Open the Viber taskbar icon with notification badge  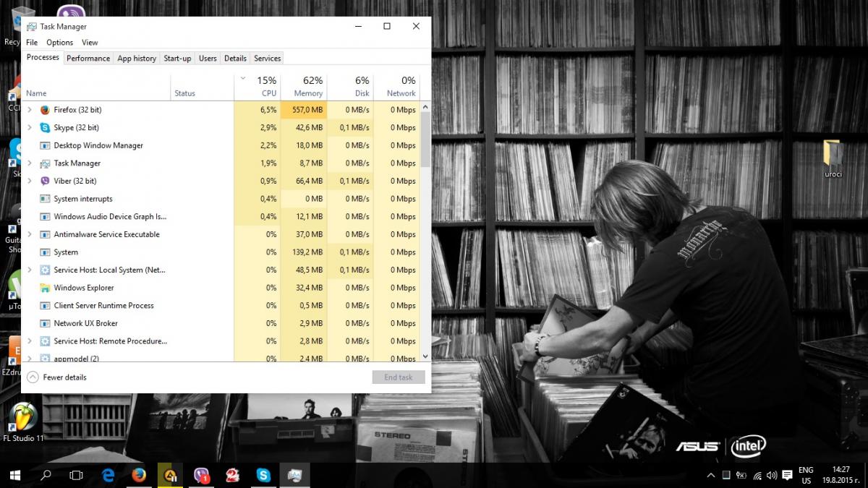tap(202, 475)
